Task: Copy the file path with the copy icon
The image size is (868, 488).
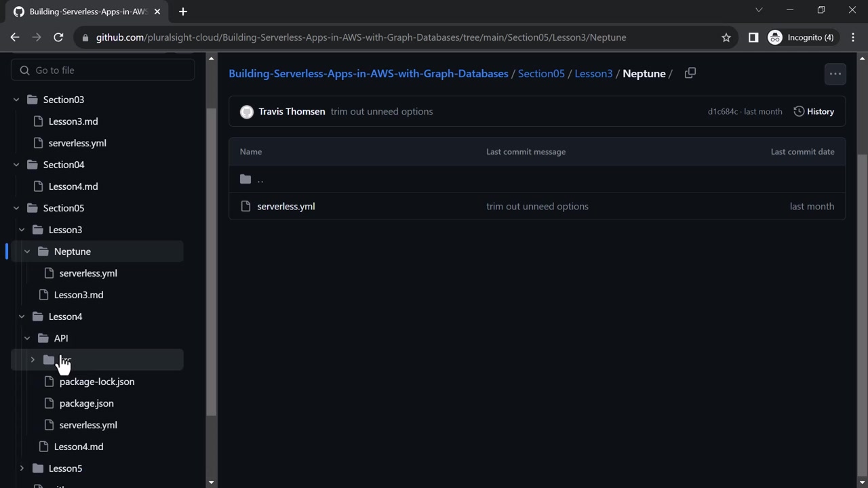Action: 690,73
